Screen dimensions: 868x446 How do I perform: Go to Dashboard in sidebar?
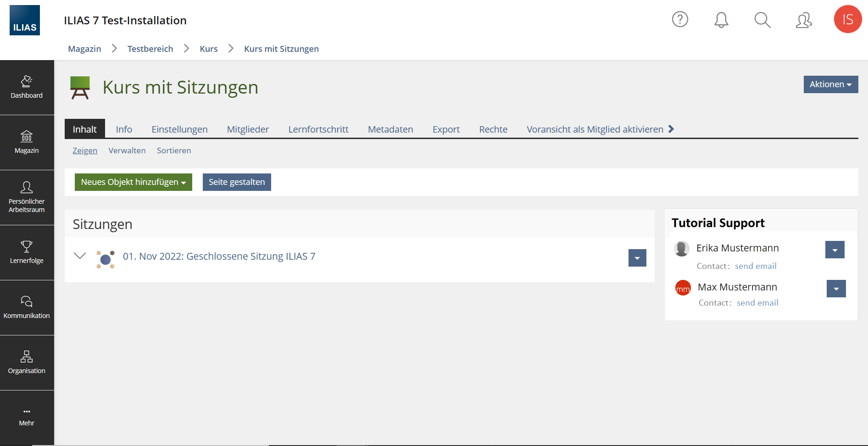tap(27, 87)
